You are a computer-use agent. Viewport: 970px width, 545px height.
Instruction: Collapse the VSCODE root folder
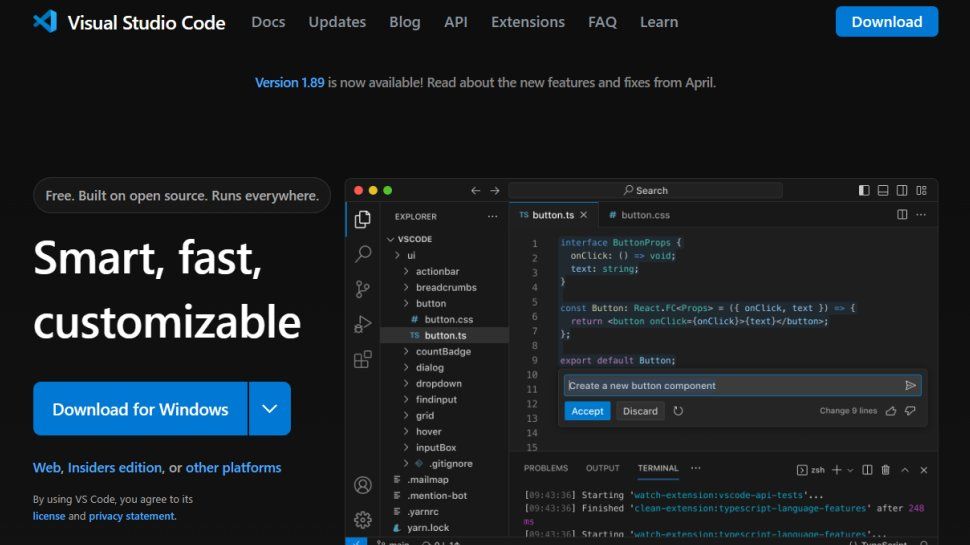coord(390,239)
